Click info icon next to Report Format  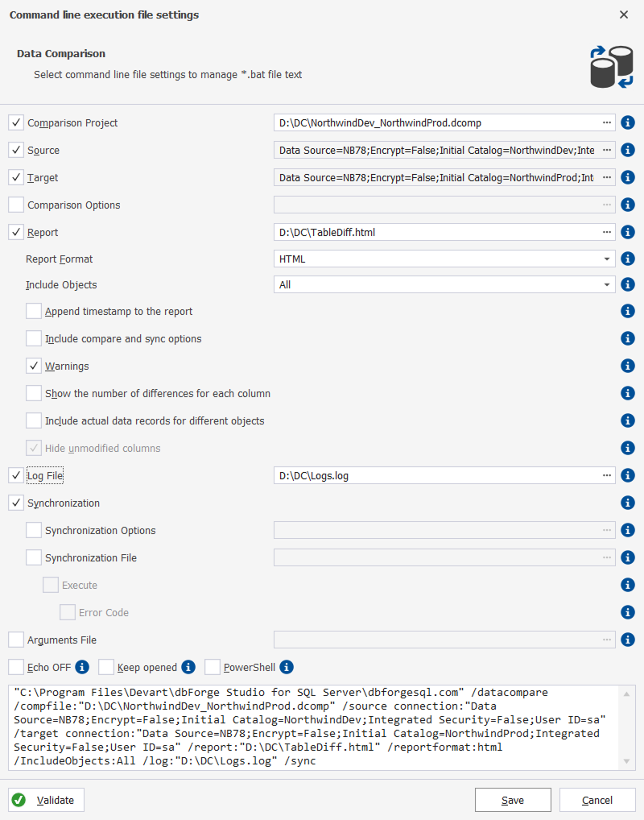click(x=628, y=259)
